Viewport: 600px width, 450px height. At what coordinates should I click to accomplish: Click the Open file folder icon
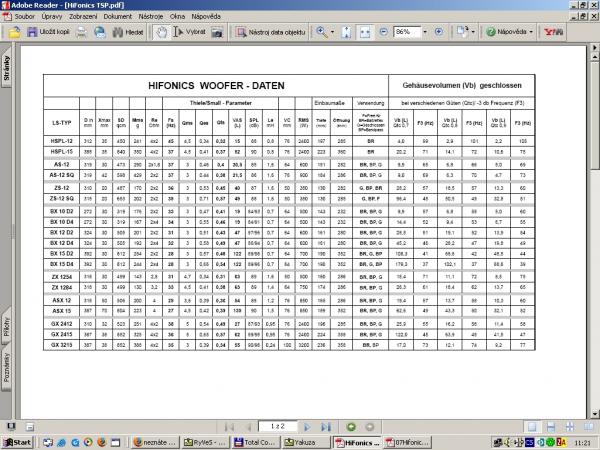(16, 32)
